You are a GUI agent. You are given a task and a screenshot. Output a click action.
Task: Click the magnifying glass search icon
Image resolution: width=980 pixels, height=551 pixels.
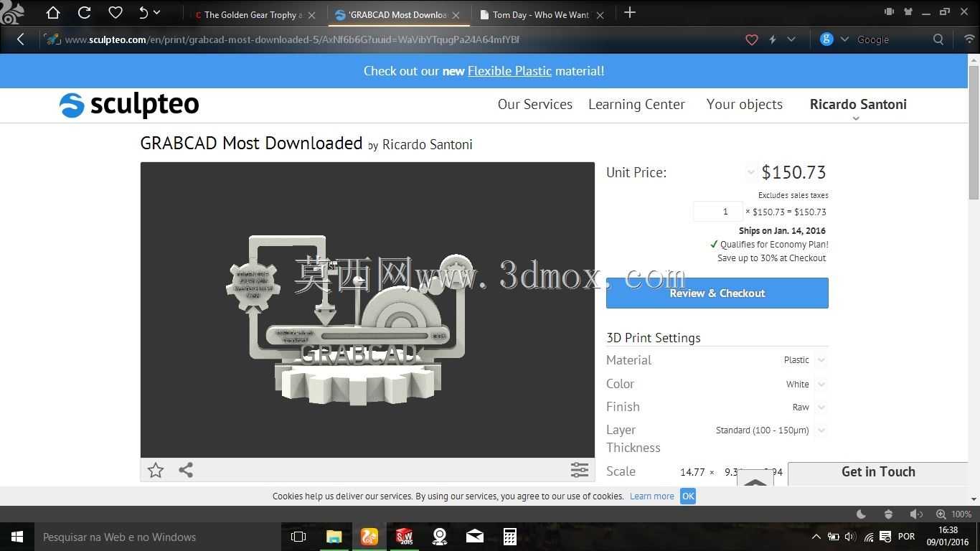click(x=938, y=39)
